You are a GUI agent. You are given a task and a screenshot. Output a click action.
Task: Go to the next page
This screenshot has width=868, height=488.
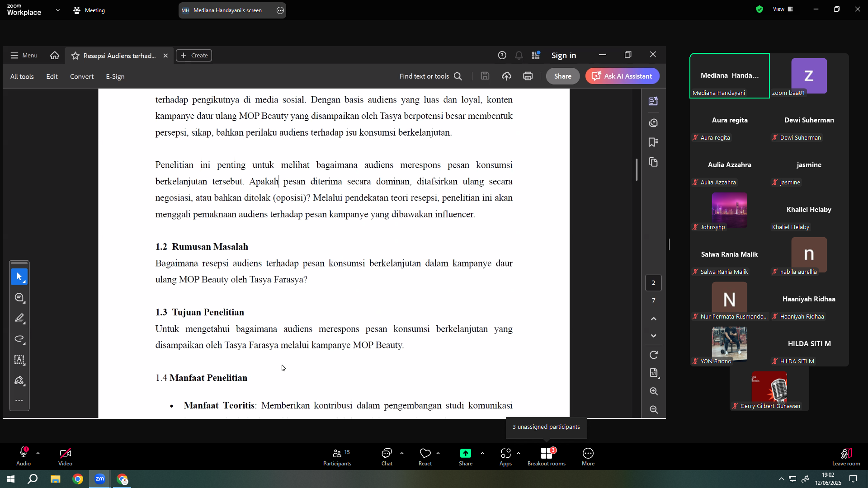coord(653,336)
